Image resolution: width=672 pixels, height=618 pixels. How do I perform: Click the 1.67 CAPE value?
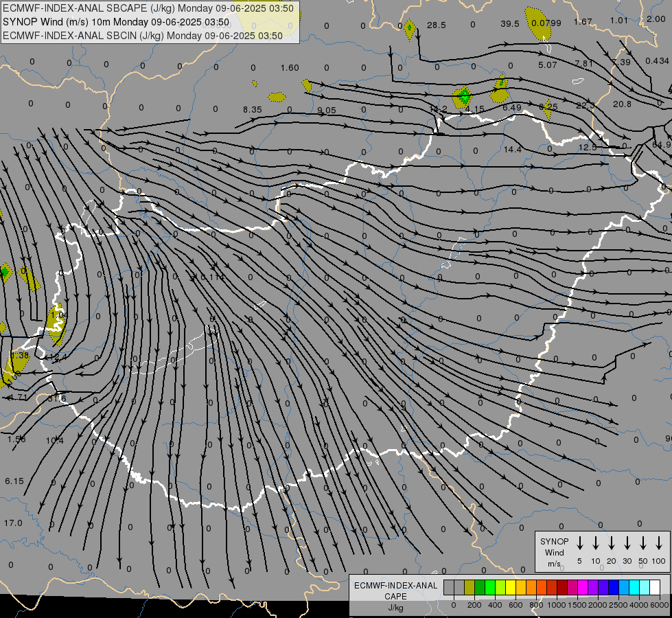point(583,21)
